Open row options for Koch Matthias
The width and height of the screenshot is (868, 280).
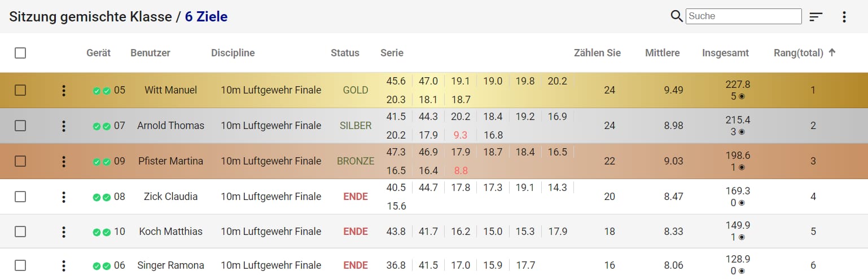coord(64,232)
